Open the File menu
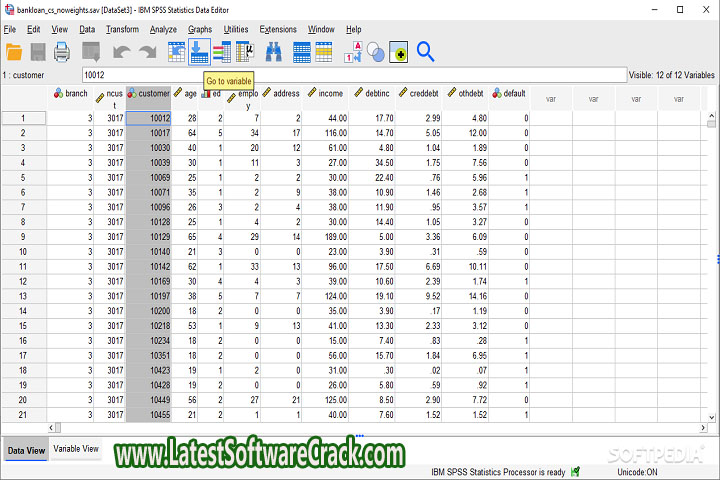Viewport: 720px width, 480px height. (10, 29)
